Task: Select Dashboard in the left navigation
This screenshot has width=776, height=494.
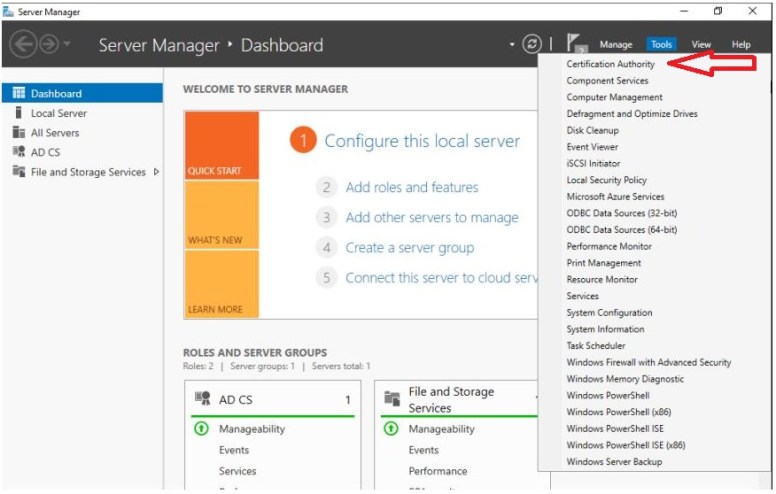Action: point(56,94)
